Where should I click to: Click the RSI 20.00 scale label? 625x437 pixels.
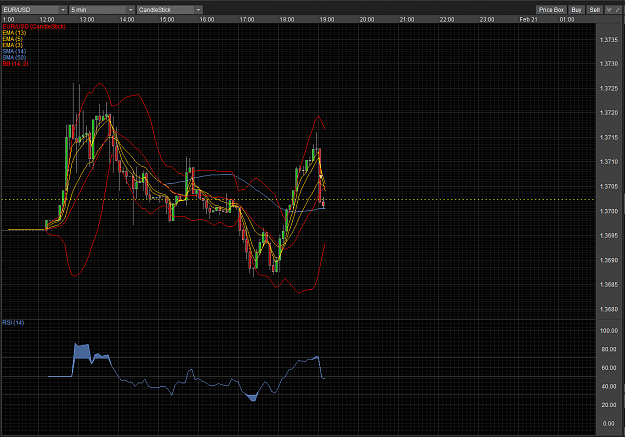(x=609, y=405)
